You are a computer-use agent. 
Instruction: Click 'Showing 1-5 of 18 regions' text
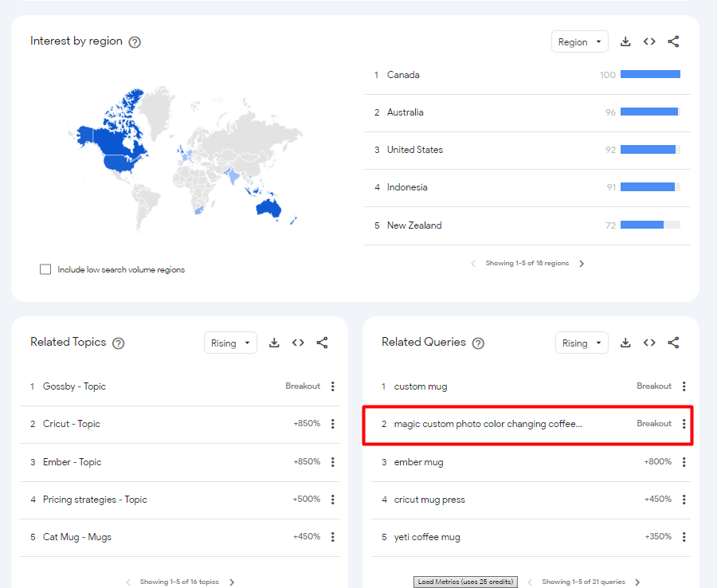(x=527, y=264)
